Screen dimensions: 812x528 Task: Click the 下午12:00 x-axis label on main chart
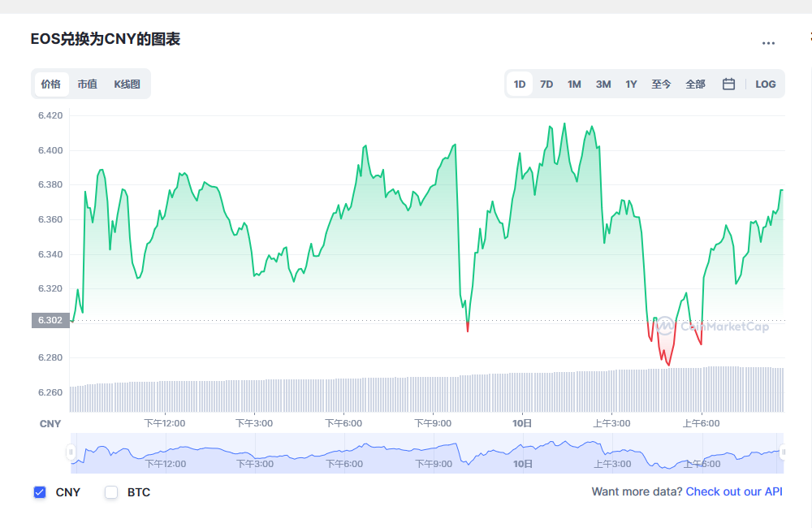(x=165, y=423)
